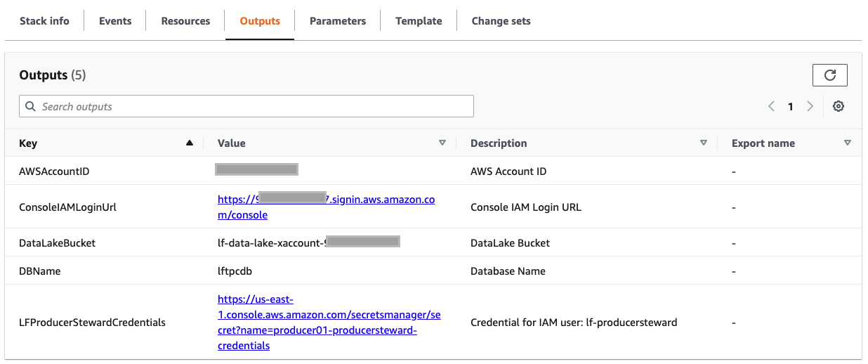Switch to the Stack info tab

(44, 21)
